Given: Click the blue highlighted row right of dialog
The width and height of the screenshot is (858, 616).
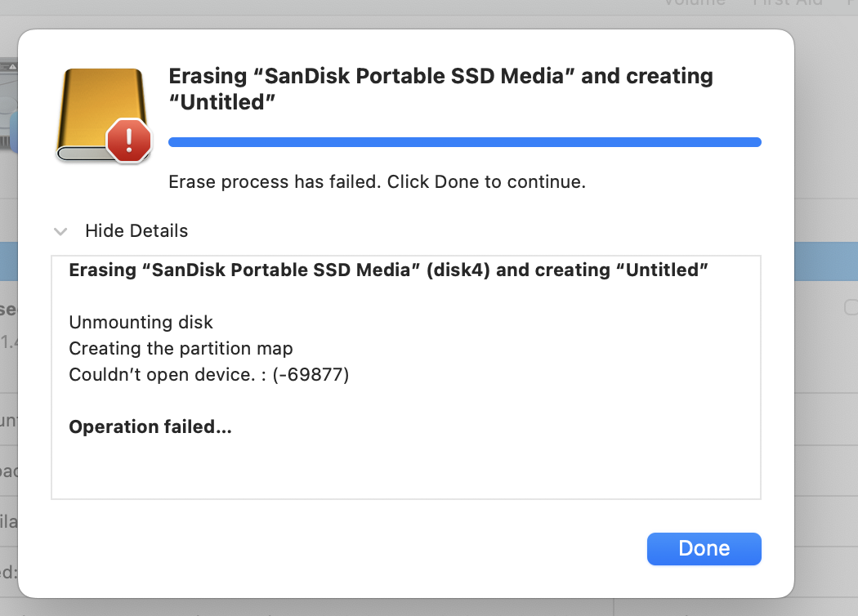Looking at the screenshot, I should (825, 261).
